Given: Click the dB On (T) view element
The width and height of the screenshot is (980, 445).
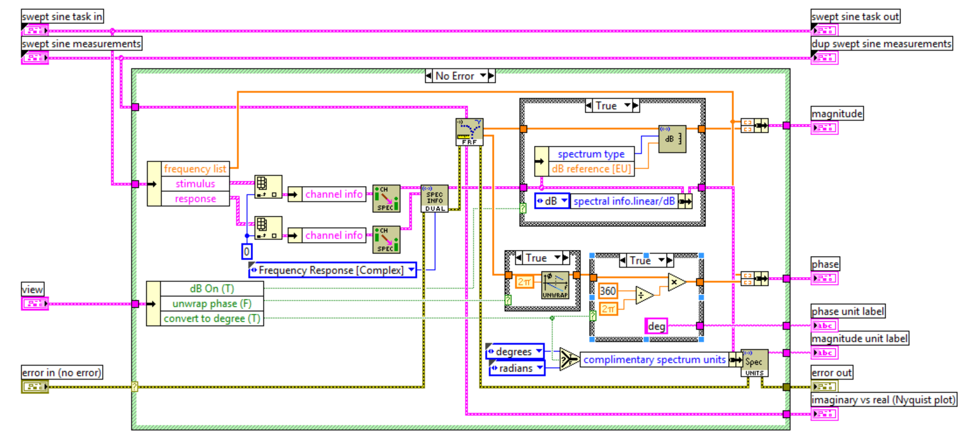Looking at the screenshot, I should pos(212,289).
